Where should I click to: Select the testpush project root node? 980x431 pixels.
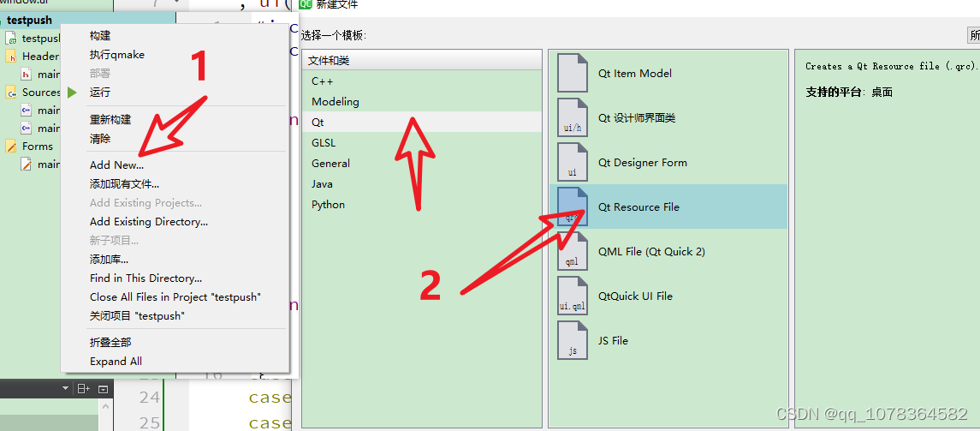[x=29, y=20]
